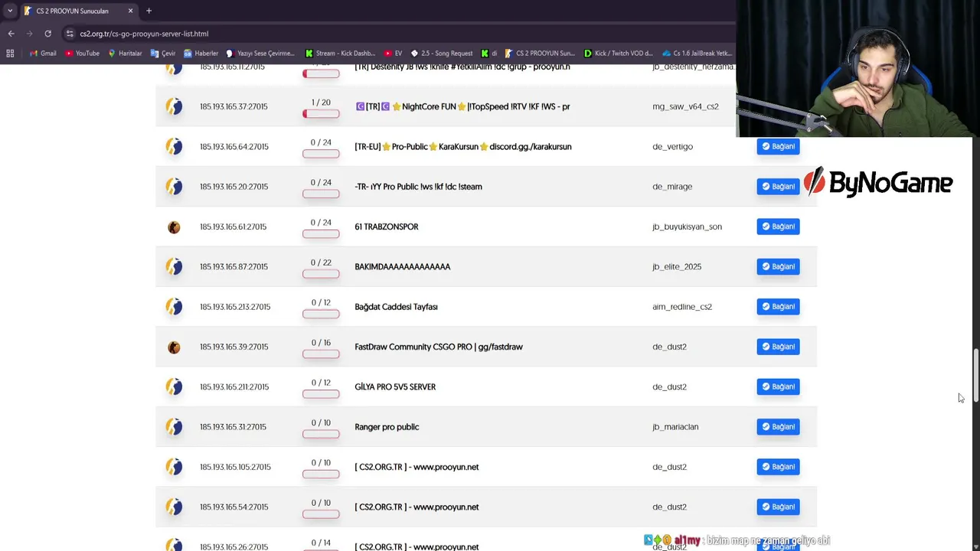Click the server icon beside FastDraw Community
Viewport: 980px width, 551px height.
point(174,347)
